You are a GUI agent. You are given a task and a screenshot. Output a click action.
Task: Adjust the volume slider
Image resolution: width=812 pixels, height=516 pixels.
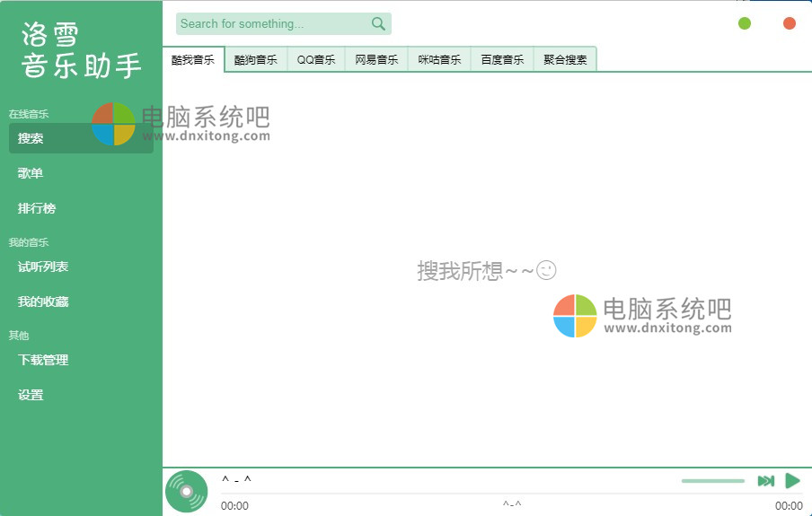click(x=713, y=481)
